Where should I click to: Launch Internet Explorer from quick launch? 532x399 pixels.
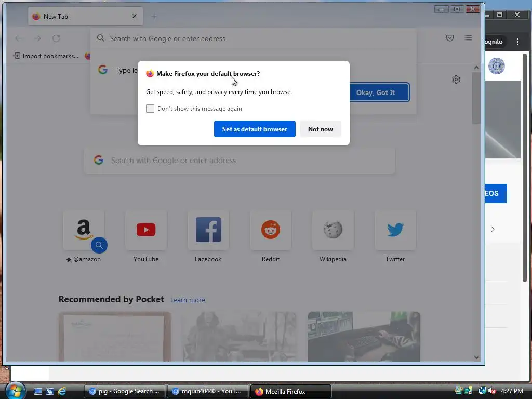62,391
